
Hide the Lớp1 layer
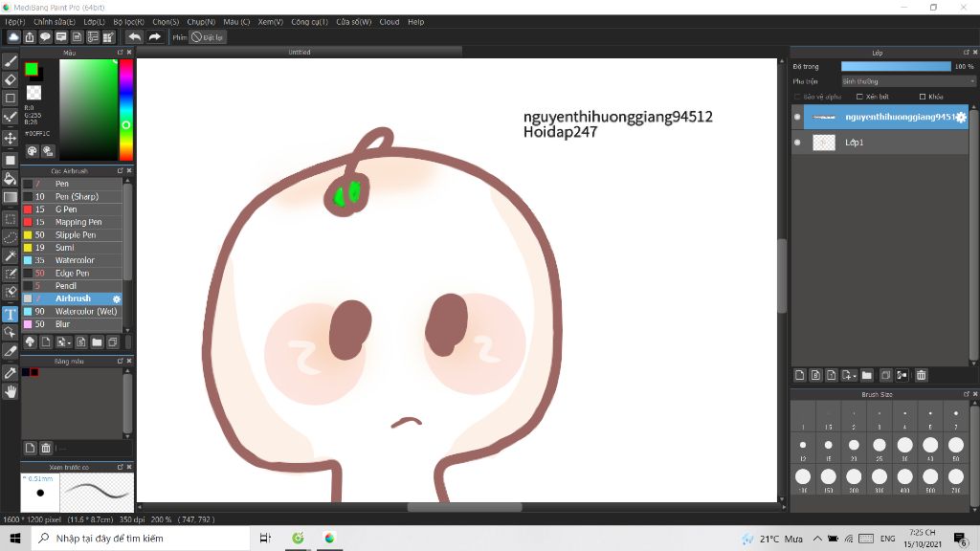pos(797,143)
